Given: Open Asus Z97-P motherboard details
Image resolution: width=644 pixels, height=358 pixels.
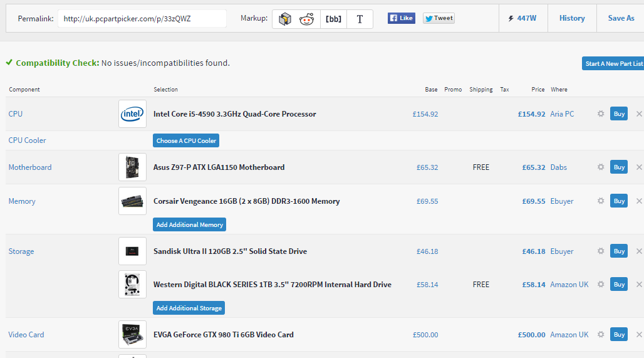Looking at the screenshot, I should [219, 167].
